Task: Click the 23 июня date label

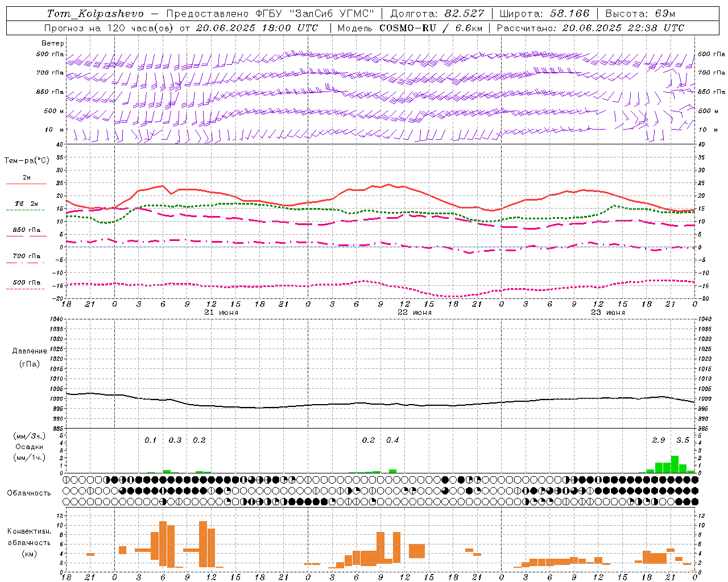Action: pyautogui.click(x=608, y=313)
